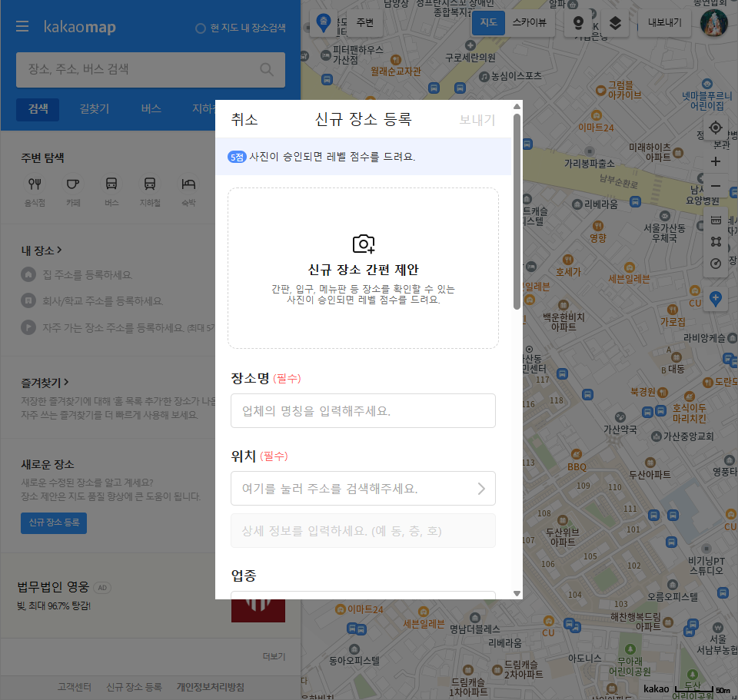Click the kakaomap logo
The width and height of the screenshot is (738, 700).
coord(79,27)
